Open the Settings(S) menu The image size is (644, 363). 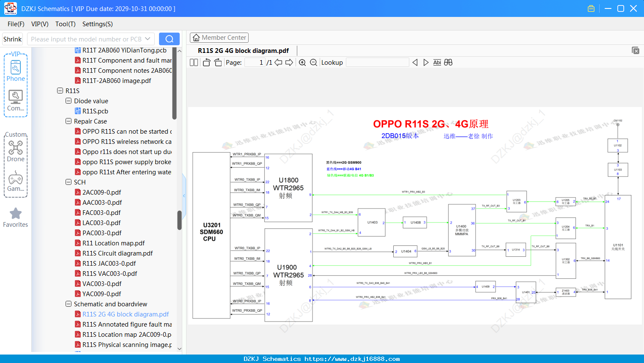click(97, 24)
